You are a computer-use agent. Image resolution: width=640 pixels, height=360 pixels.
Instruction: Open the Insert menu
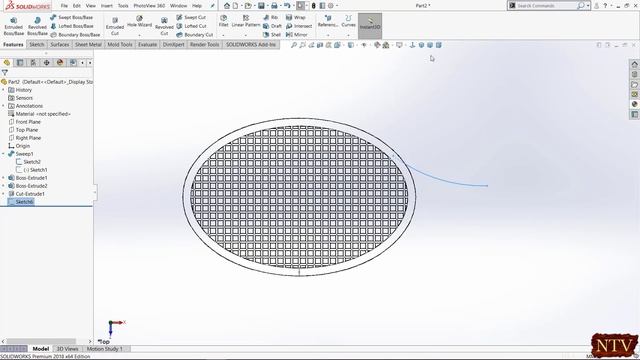pos(107,6)
